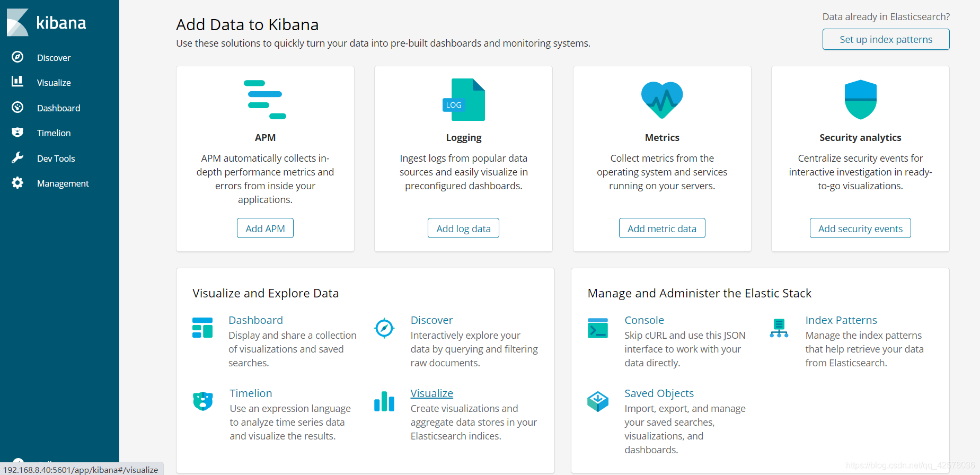The width and height of the screenshot is (980, 475).
Task: Click the Timelion bear icon in Explore section
Action: [203, 401]
